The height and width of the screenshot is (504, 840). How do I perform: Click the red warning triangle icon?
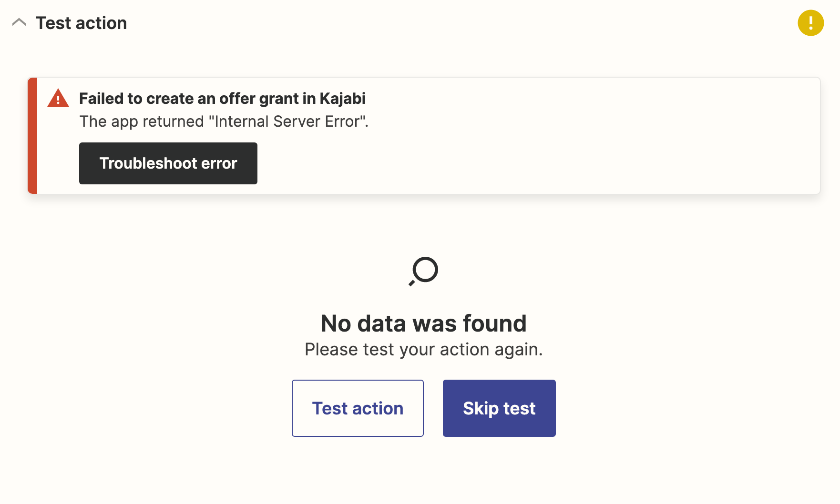click(58, 99)
